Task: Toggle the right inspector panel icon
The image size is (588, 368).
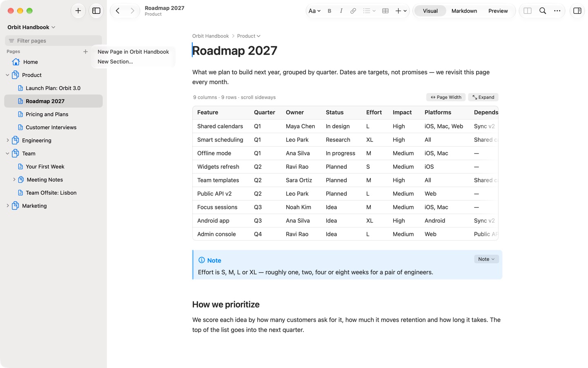Action: (577, 11)
